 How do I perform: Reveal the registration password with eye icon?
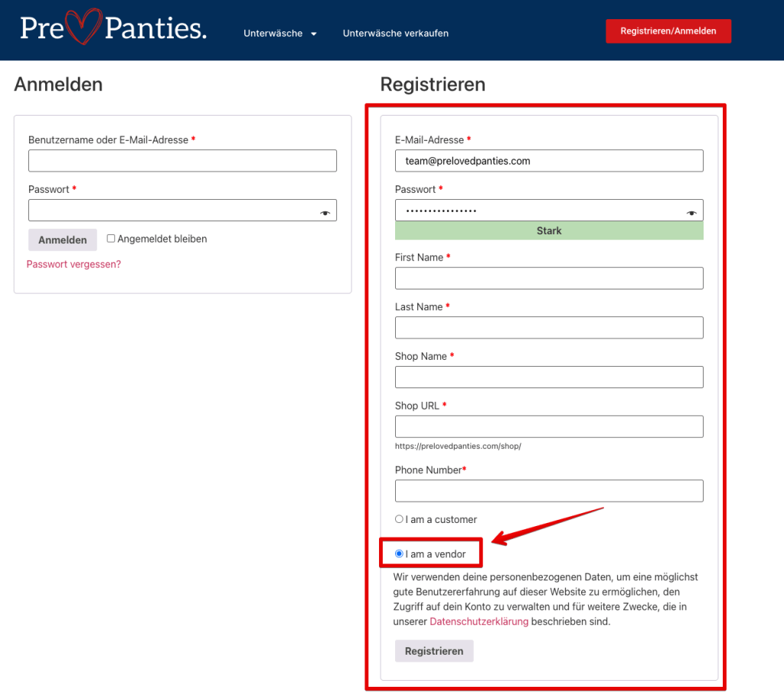692,213
